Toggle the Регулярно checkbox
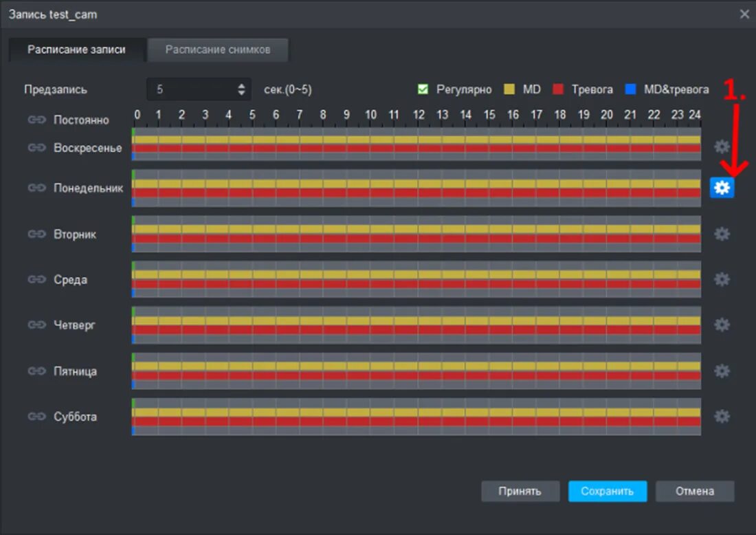 coord(423,89)
